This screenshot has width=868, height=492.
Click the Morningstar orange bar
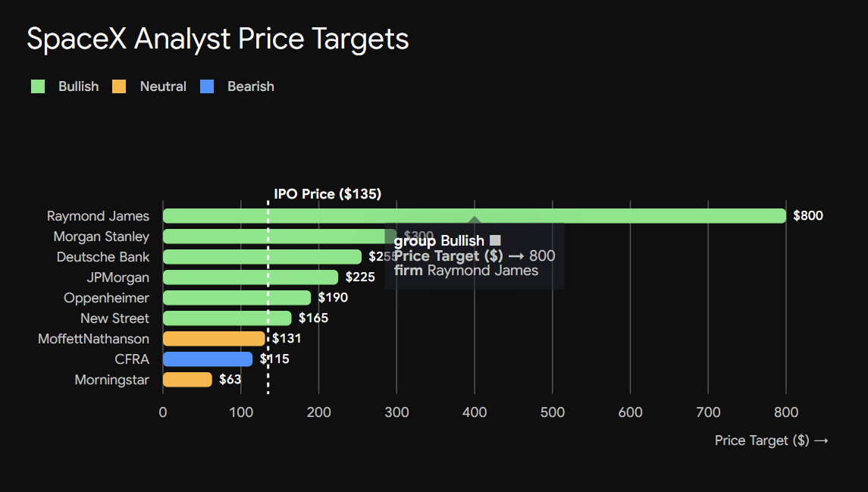click(187, 380)
